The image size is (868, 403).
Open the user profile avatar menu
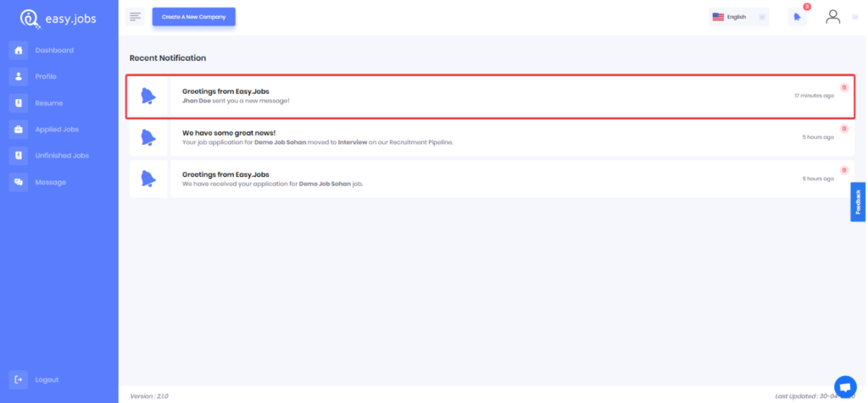tap(833, 17)
